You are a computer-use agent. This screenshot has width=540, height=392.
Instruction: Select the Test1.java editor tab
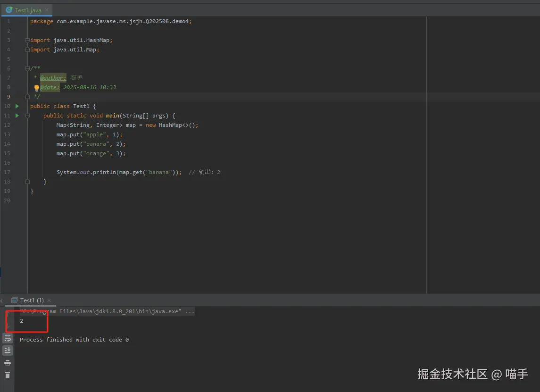(x=27, y=10)
